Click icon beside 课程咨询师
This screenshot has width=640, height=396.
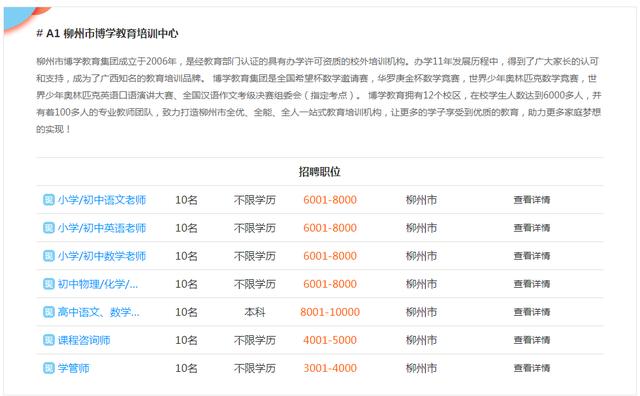pos(49,340)
